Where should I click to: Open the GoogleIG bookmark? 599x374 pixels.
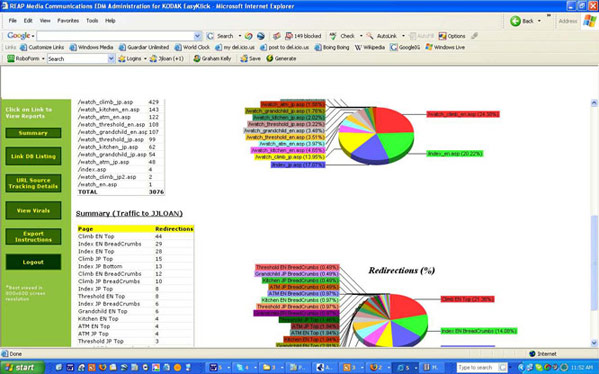click(405, 47)
